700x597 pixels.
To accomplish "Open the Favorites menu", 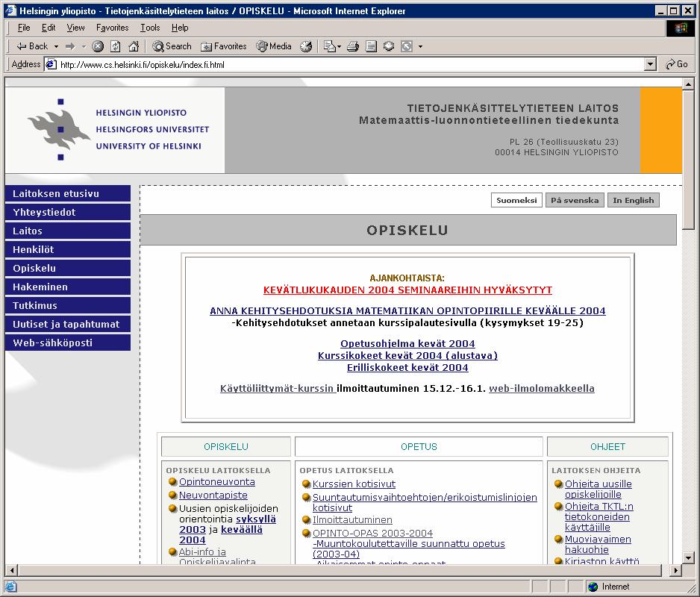I will pyautogui.click(x=113, y=28).
